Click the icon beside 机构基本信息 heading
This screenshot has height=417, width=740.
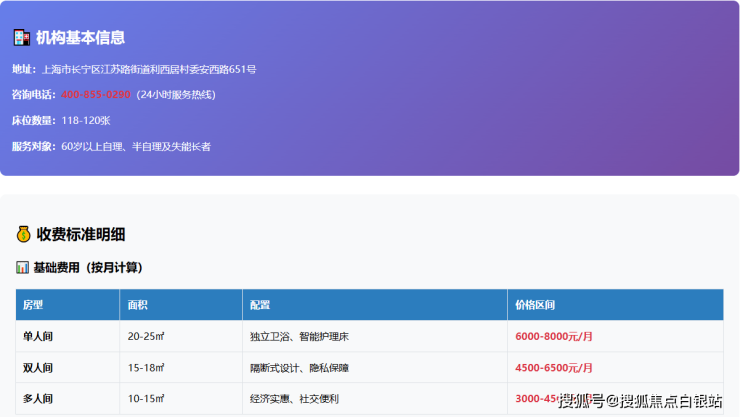[21, 38]
